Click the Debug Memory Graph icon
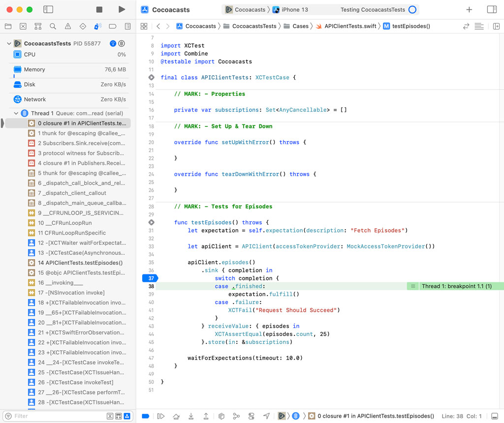This screenshot has width=504, height=423. point(236,416)
